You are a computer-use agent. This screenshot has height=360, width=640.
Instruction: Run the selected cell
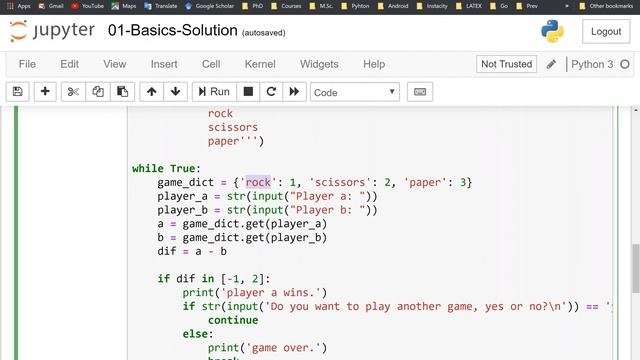click(x=214, y=91)
